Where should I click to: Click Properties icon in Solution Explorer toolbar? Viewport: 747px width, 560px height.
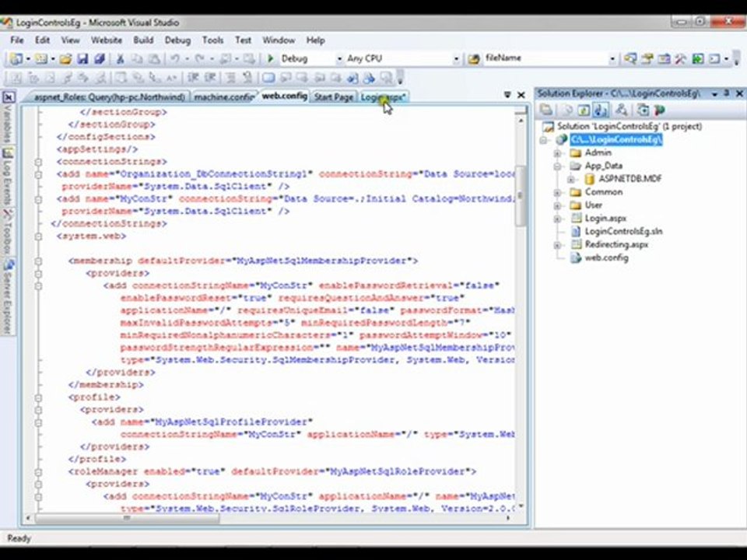click(x=546, y=110)
